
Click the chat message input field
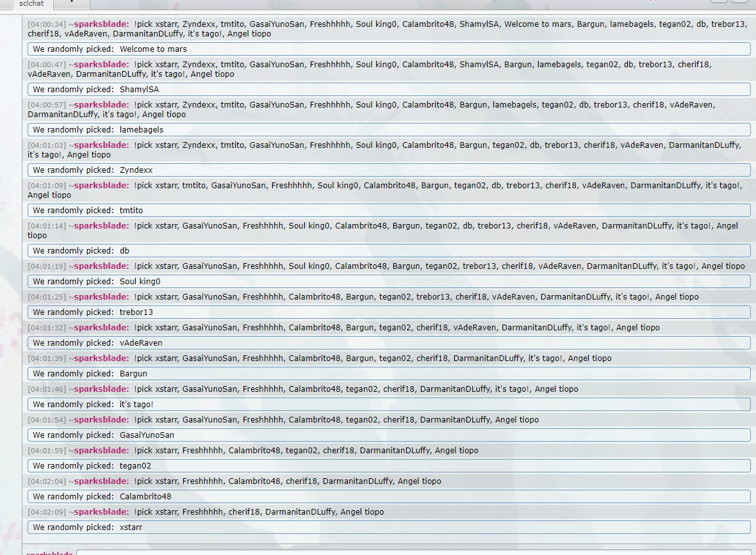[x=410, y=552]
